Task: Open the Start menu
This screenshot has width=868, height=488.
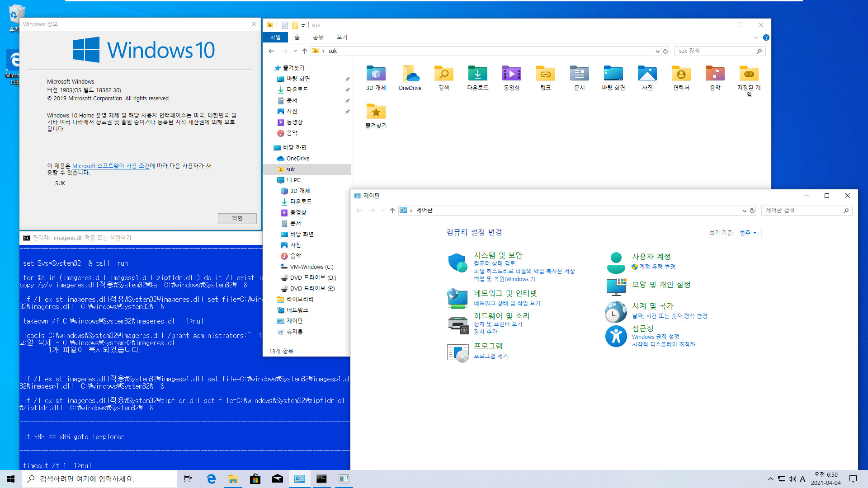Action: (11, 479)
